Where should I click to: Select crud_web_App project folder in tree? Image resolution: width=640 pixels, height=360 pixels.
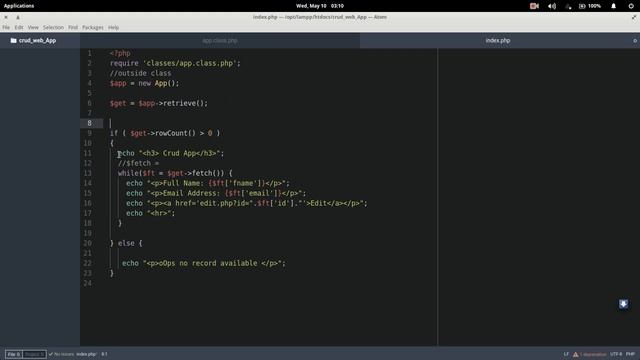37,40
